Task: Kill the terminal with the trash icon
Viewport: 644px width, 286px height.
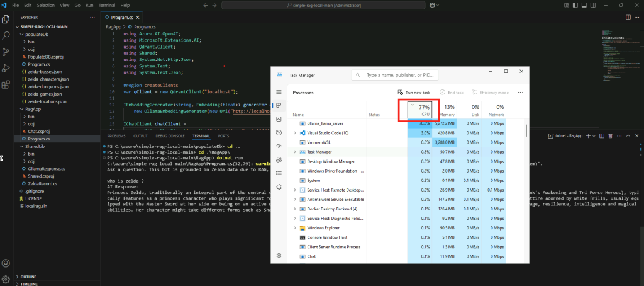Action: tap(610, 136)
